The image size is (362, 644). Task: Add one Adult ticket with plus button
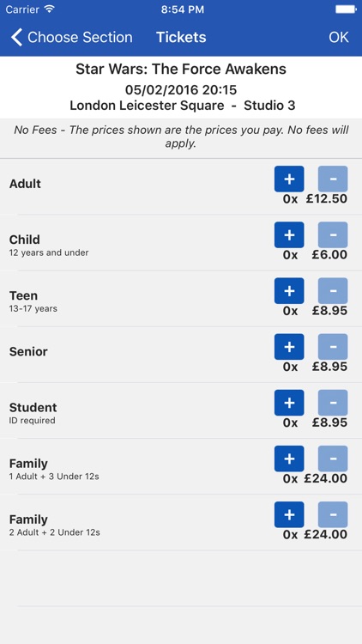click(289, 179)
